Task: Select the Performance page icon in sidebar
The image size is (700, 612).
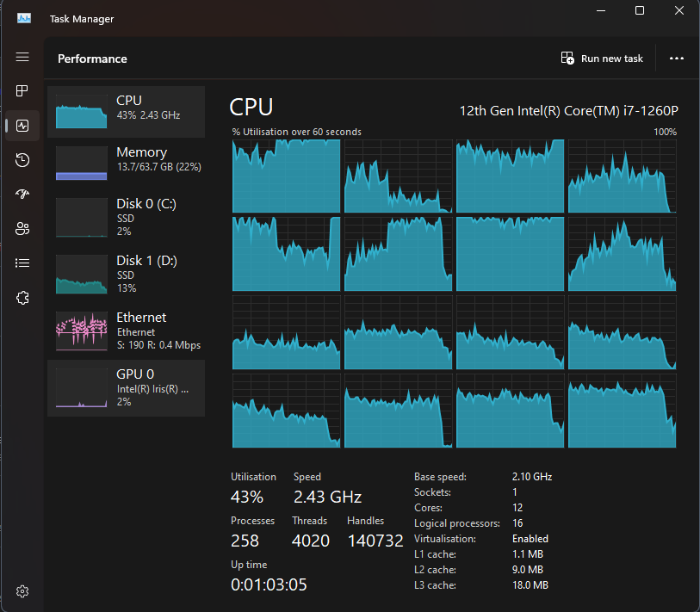Action: [x=22, y=126]
